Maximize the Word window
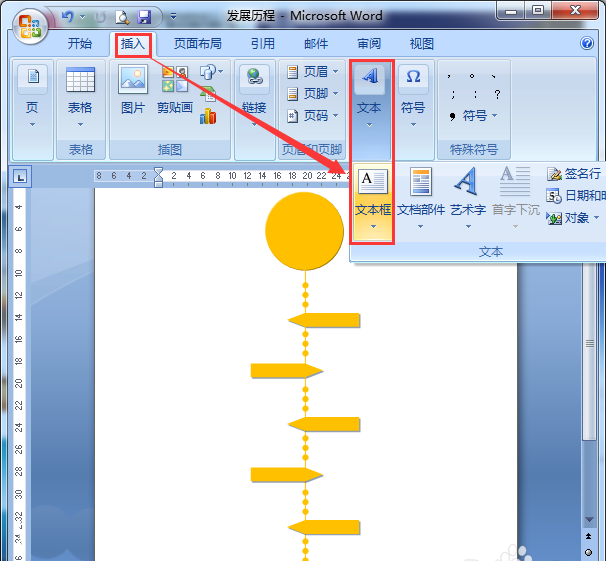 538,11
